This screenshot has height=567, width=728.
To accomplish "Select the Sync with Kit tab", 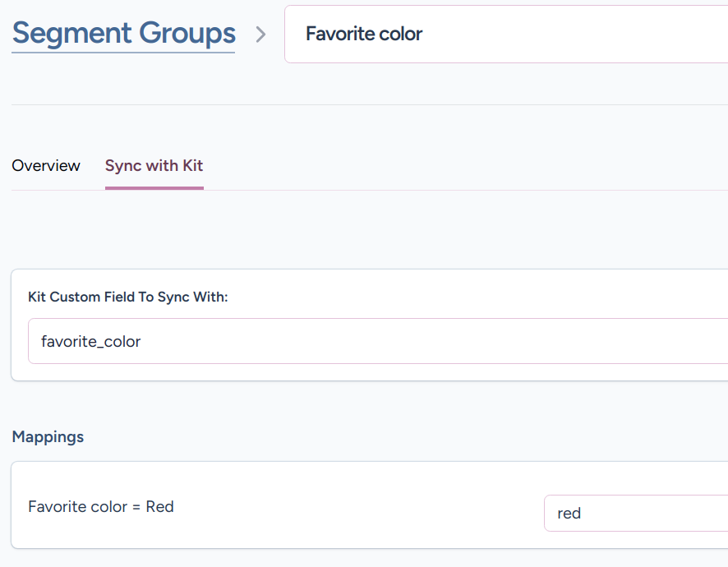I will click(154, 166).
